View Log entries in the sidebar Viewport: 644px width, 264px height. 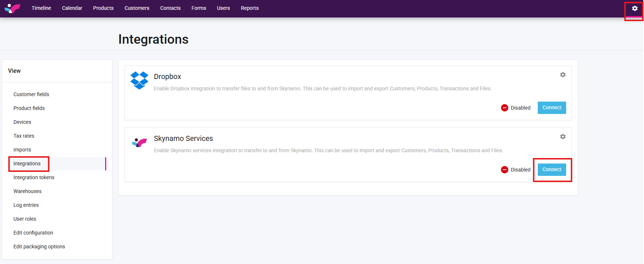26,205
